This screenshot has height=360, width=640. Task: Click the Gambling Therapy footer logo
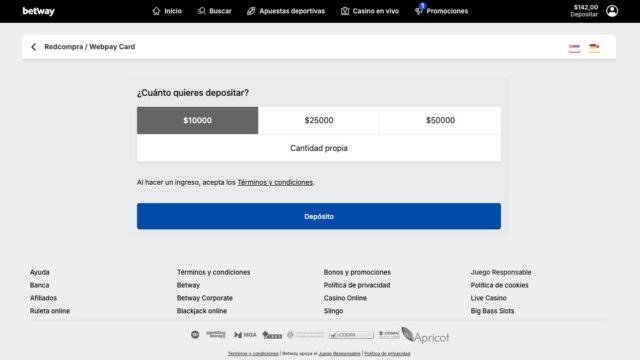[216, 335]
